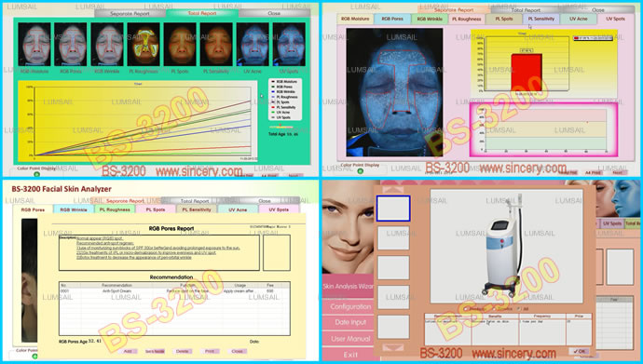Screen dimensions: 643x364
Task: Click the OK button in the product dialog
Action: click(580, 351)
